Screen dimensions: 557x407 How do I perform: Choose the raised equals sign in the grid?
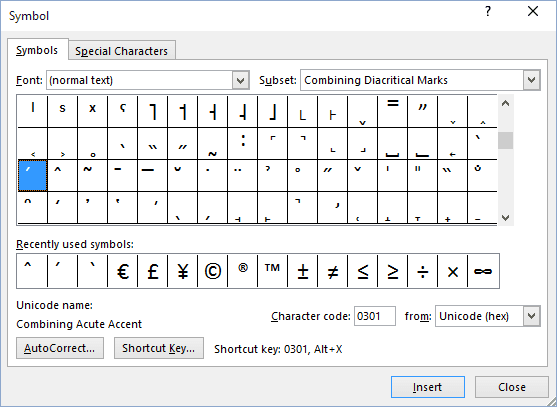pos(393,111)
